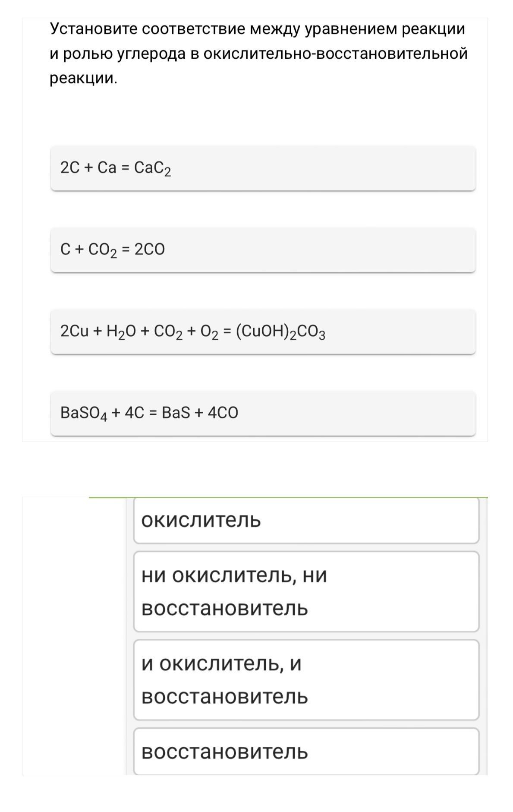Pick 'и окислитель, и восстановитель' option
Viewport: 513px width, 812px height.
(306, 680)
